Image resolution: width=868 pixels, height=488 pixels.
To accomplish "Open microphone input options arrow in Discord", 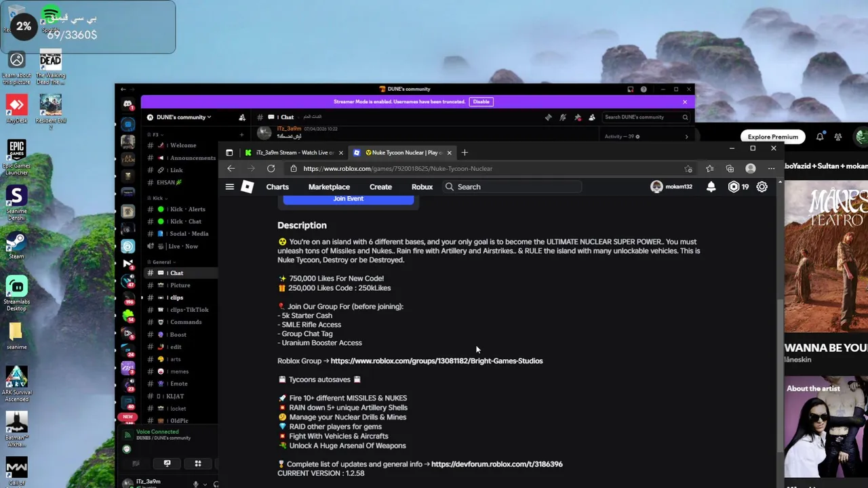I will coord(205,484).
